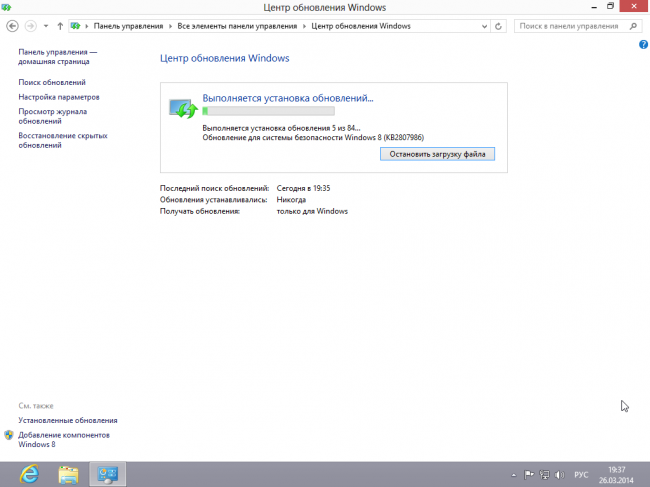Click the green update installation progress bar
Image resolution: width=650 pixels, height=487 pixels.
[x=268, y=111]
